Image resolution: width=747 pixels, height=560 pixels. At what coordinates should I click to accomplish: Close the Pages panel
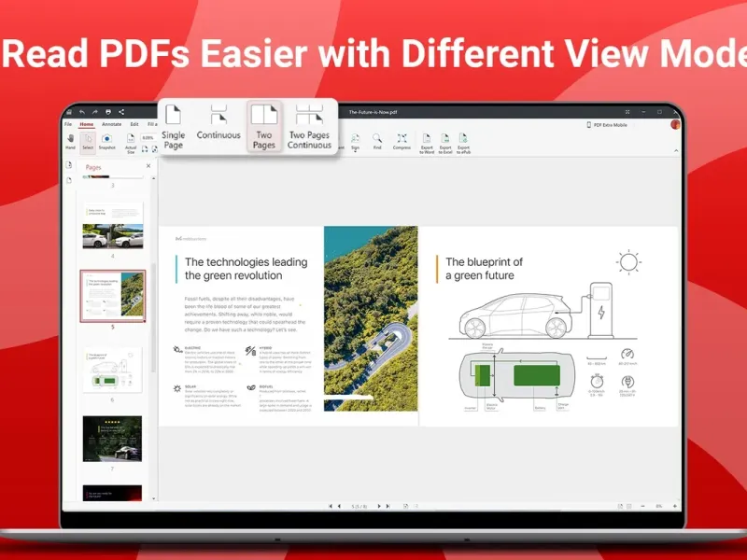coord(148,166)
